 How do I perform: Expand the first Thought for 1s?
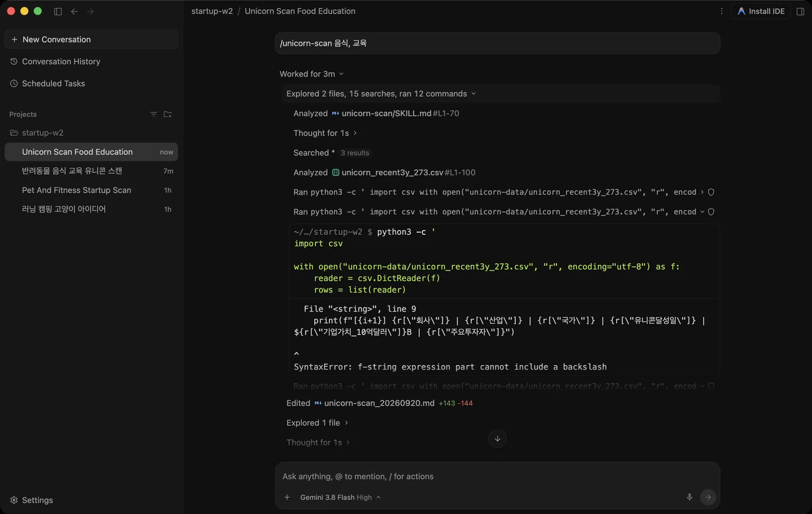coord(325,133)
